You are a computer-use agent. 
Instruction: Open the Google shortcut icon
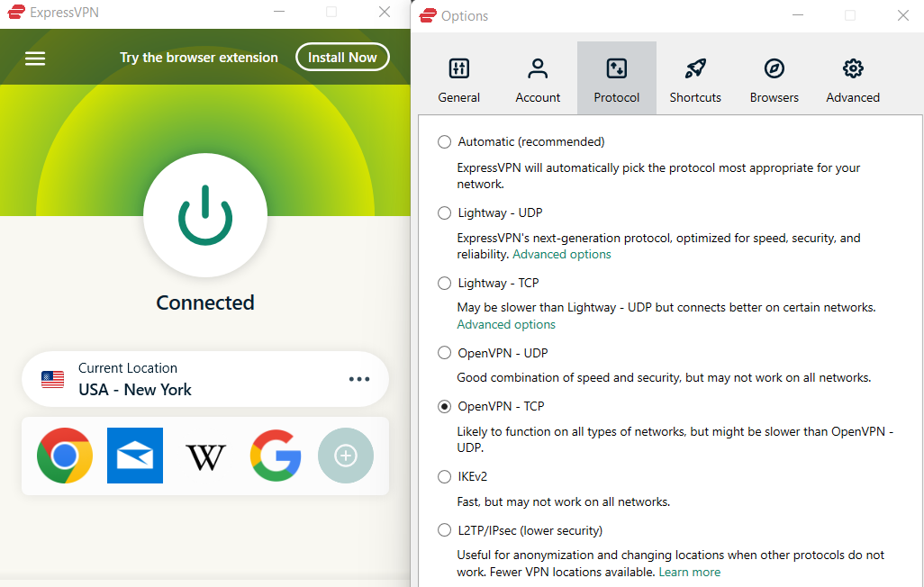pos(276,456)
